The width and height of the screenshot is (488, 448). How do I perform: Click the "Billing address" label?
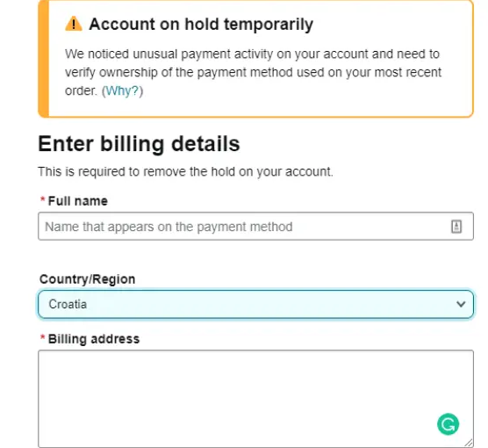tap(94, 339)
